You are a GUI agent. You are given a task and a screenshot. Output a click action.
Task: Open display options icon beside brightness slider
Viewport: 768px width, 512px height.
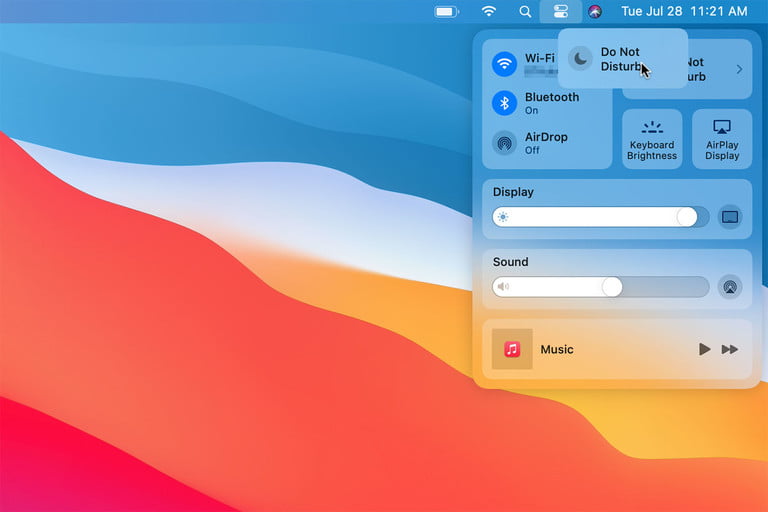(730, 217)
